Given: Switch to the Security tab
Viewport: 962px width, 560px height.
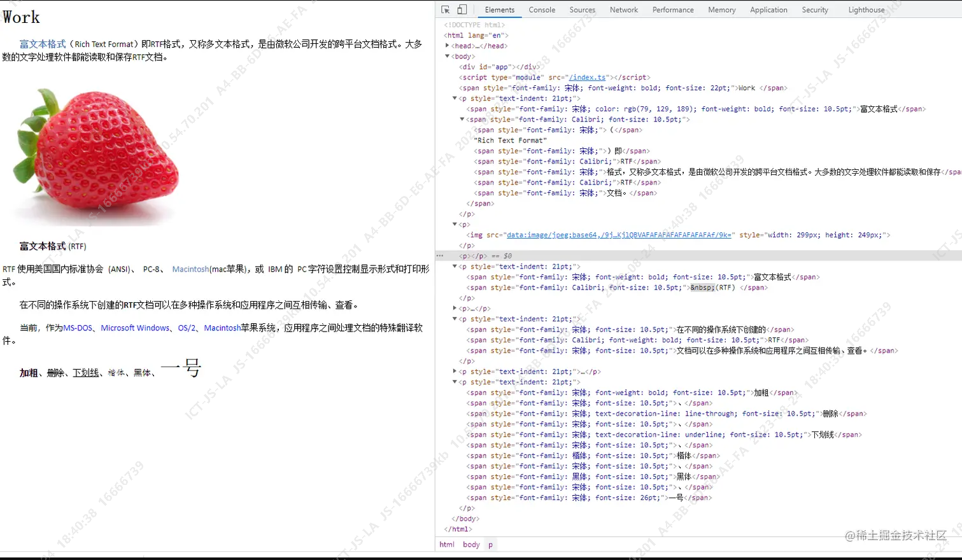Looking at the screenshot, I should 815,10.
